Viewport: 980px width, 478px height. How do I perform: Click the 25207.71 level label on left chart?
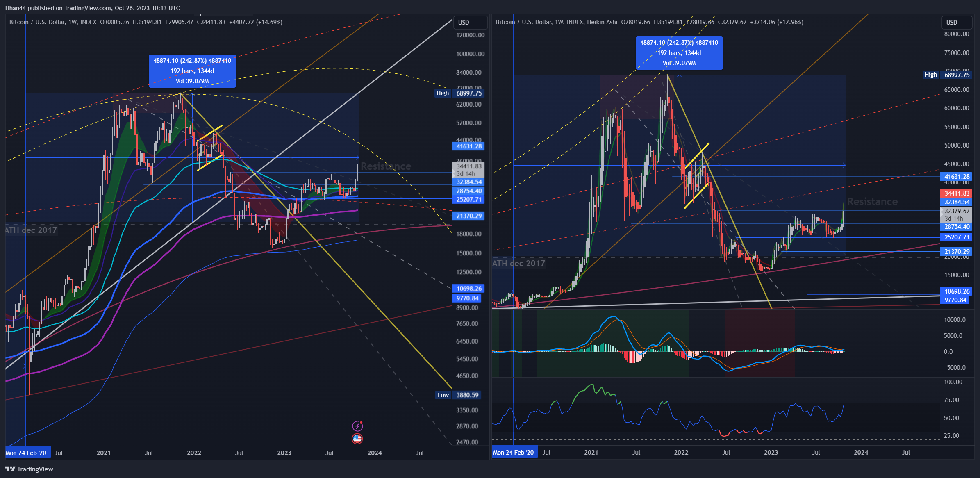point(468,200)
